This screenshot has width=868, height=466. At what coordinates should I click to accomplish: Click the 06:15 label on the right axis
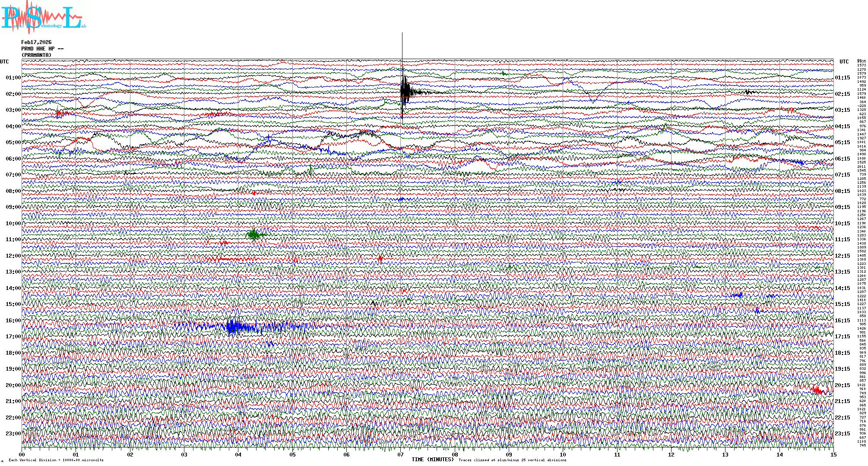(x=842, y=159)
